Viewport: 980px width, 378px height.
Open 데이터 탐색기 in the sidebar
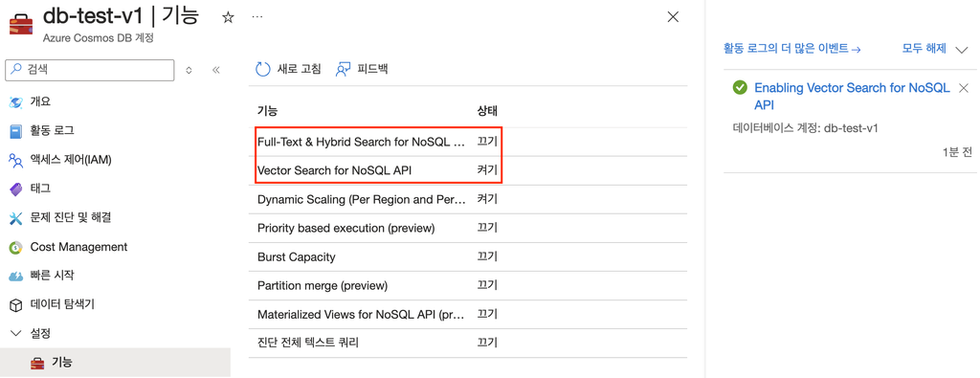pos(62,304)
